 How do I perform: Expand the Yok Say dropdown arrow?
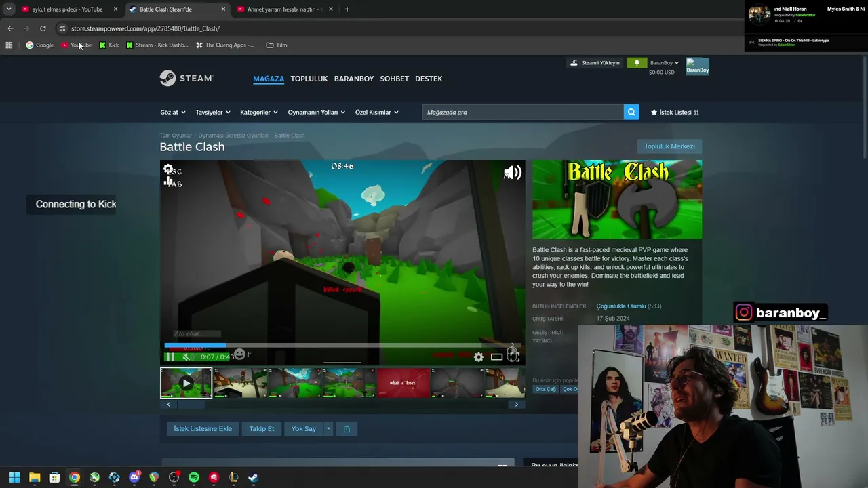coord(328,429)
